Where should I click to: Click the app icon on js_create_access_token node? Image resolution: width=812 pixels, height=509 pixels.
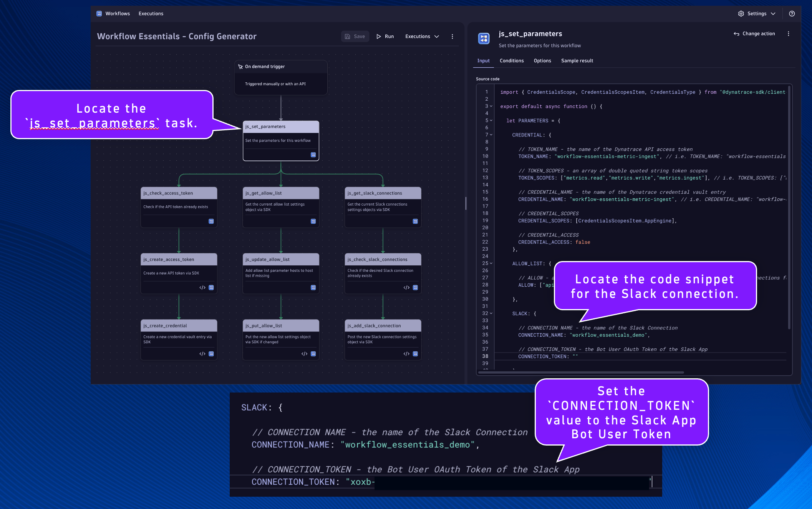[211, 288]
